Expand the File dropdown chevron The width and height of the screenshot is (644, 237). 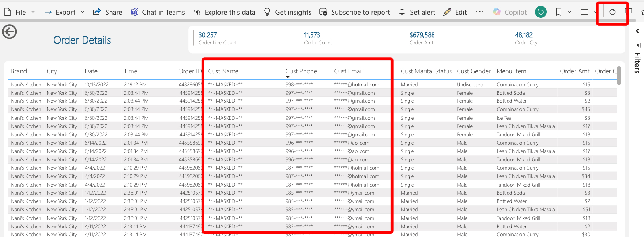[33, 12]
